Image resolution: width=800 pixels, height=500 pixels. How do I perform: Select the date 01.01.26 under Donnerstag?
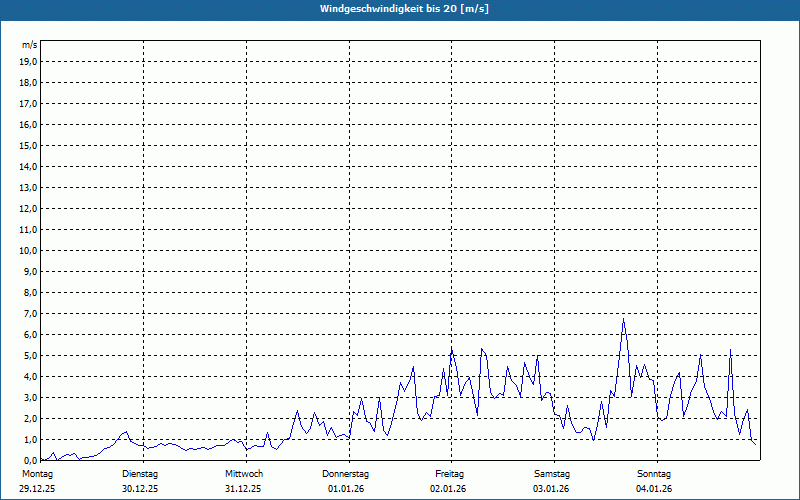[346, 489]
